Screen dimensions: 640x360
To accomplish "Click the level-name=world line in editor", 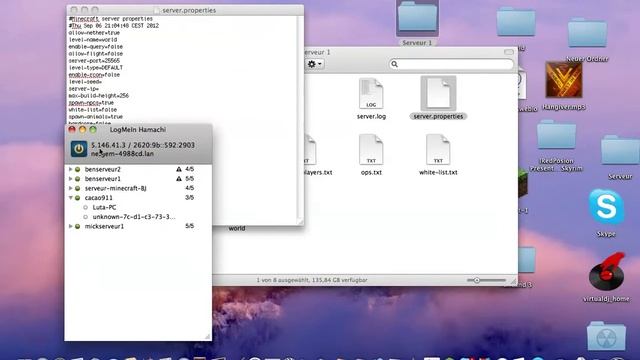I will click(x=93, y=40).
